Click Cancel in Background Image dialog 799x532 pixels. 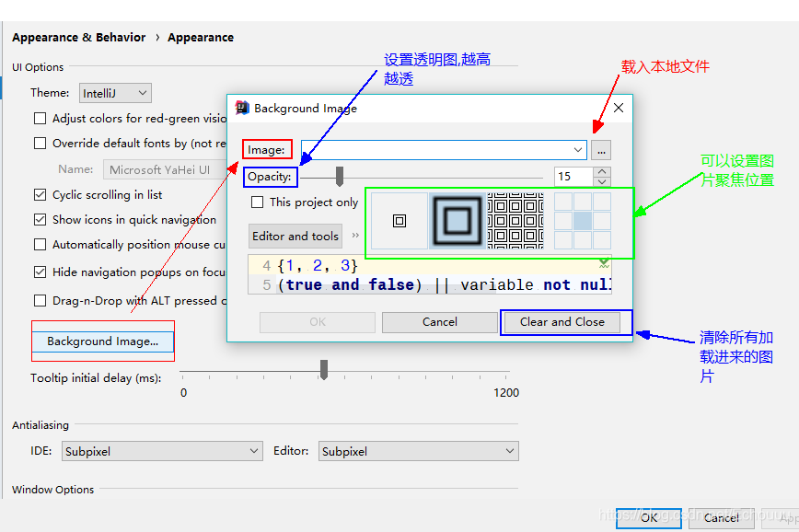coord(440,322)
